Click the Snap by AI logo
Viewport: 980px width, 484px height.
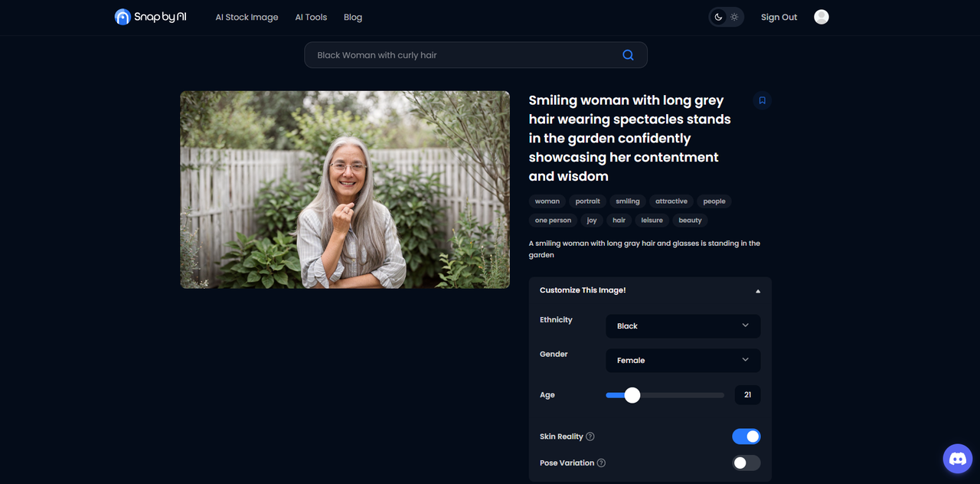[x=150, y=17]
